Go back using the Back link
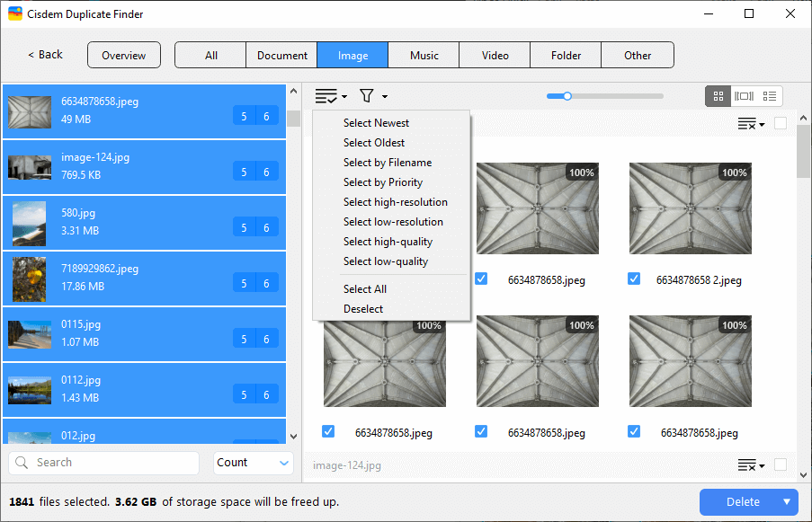Image resolution: width=812 pixels, height=522 pixels. click(x=43, y=54)
